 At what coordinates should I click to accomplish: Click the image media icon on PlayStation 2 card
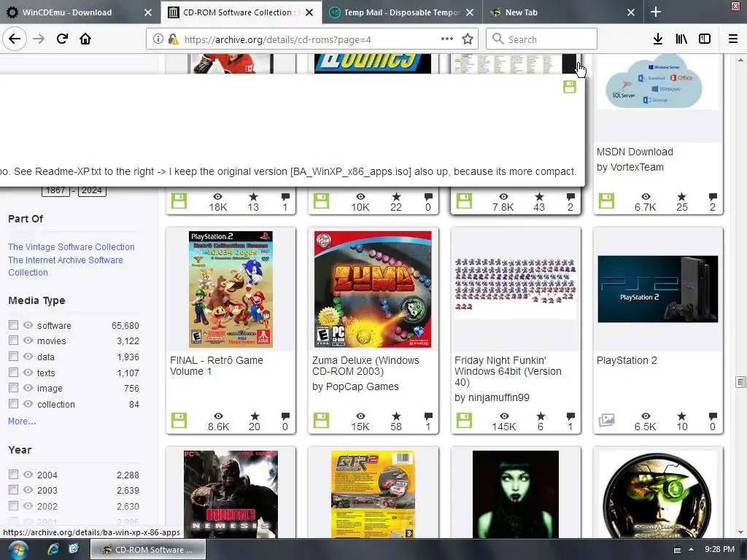(606, 421)
